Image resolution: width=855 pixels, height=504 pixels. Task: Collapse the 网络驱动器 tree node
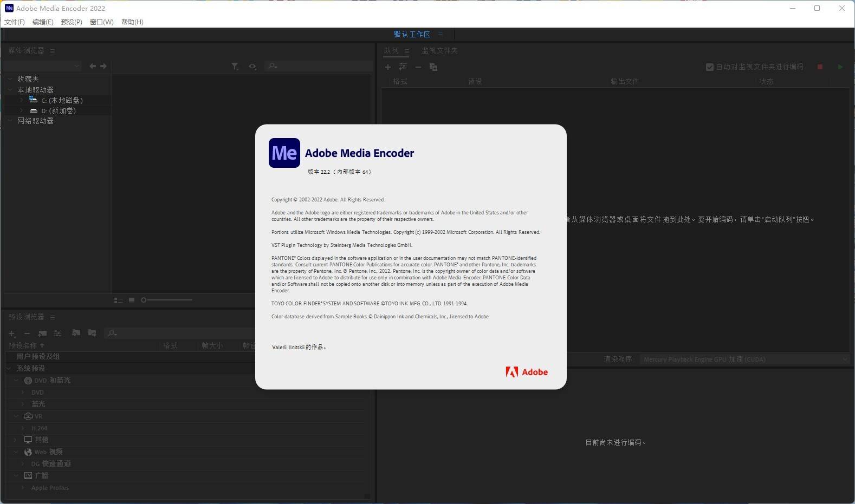click(x=10, y=121)
